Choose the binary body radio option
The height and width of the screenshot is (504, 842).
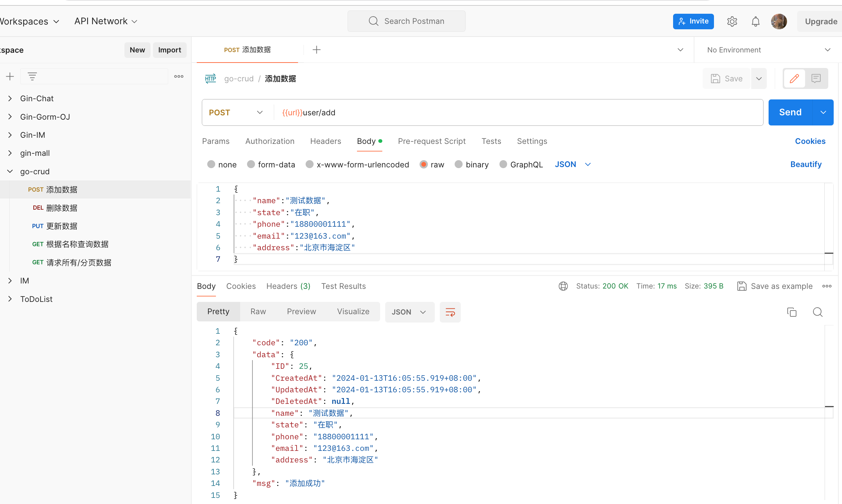[x=459, y=165]
